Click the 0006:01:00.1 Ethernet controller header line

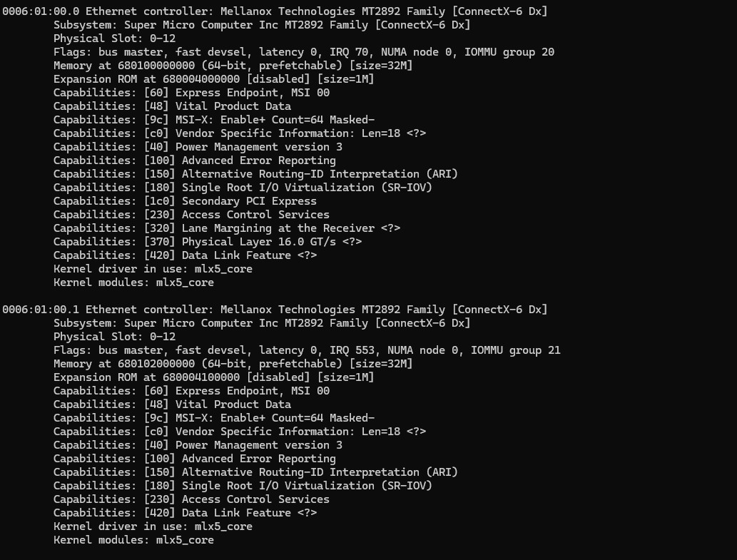click(275, 310)
